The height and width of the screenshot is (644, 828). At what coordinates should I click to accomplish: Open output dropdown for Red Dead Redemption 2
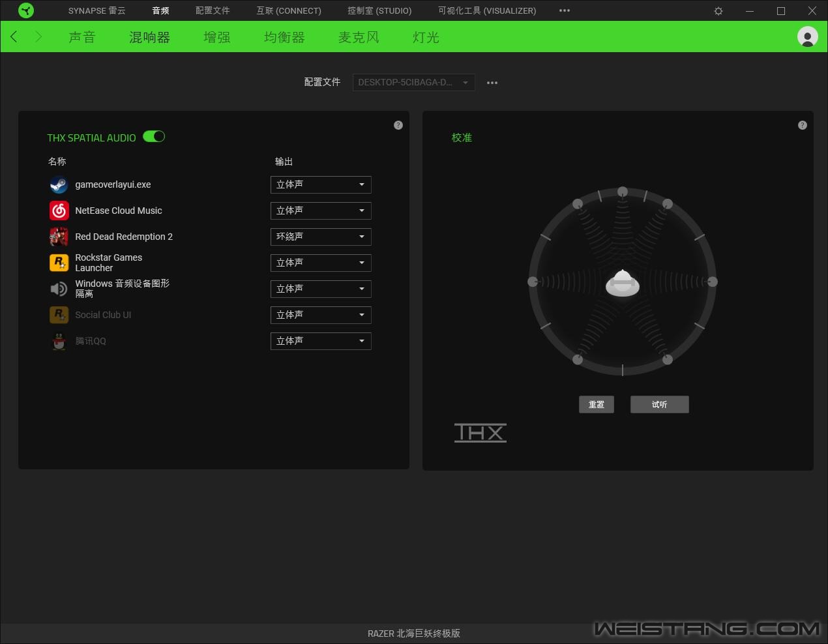pos(321,237)
